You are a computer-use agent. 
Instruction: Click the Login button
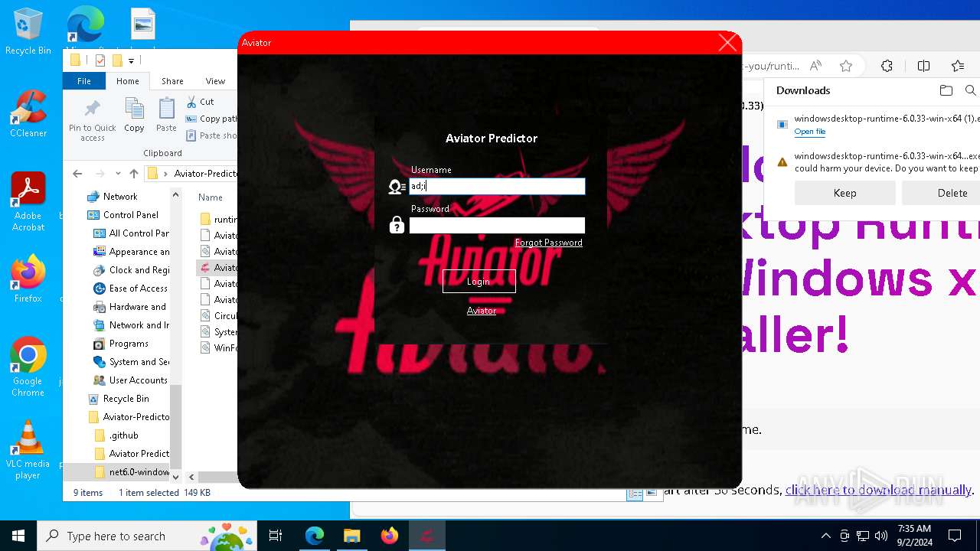479,282
